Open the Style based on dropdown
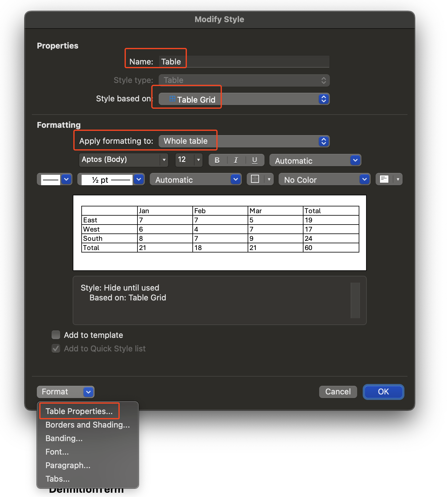The width and height of the screenshot is (448, 497). click(244, 99)
